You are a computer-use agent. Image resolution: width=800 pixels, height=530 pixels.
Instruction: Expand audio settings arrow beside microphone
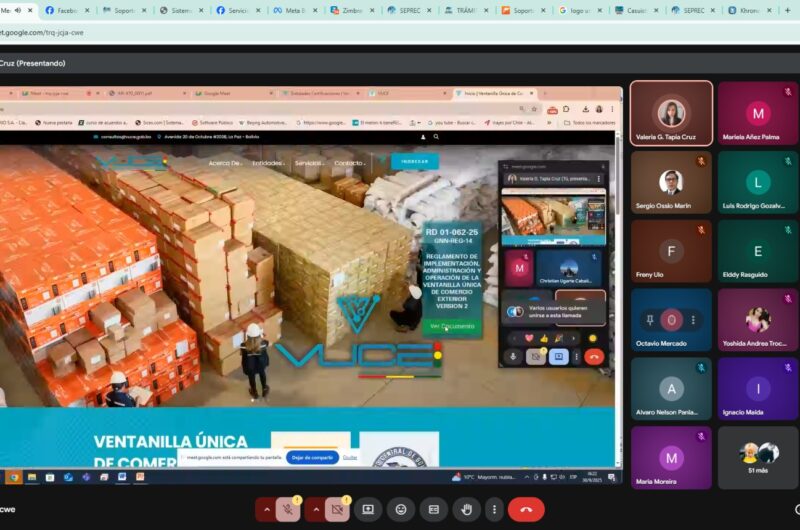click(x=266, y=509)
